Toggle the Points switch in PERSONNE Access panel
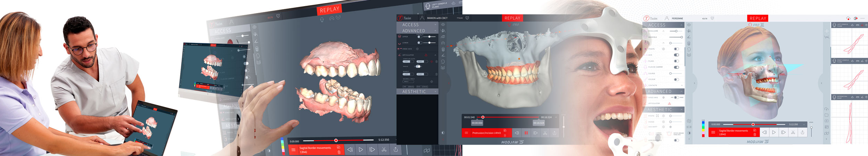This screenshot has height=156, width=868. click(676, 49)
